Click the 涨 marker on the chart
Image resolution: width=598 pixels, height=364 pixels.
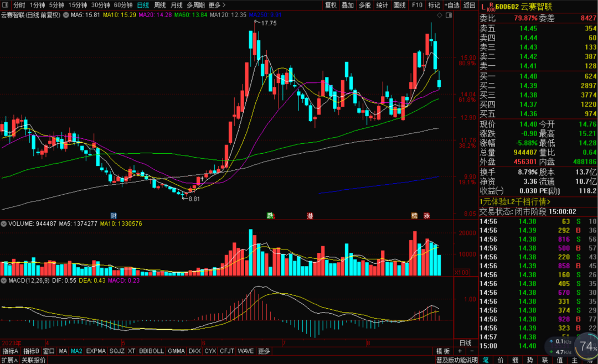(x=426, y=216)
